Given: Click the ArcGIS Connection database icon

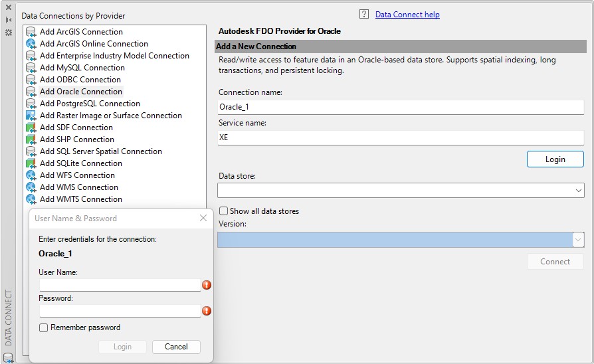Looking at the screenshot, I should click(31, 32).
